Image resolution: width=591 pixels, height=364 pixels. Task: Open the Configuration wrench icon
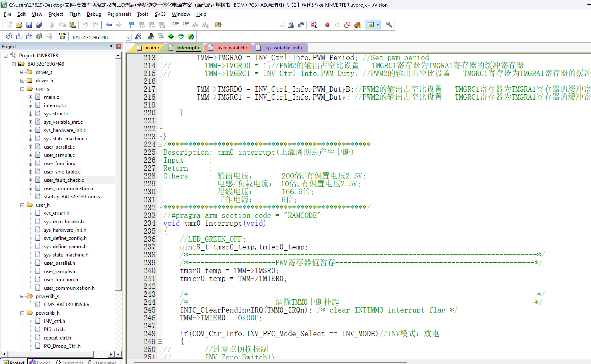tap(389, 25)
